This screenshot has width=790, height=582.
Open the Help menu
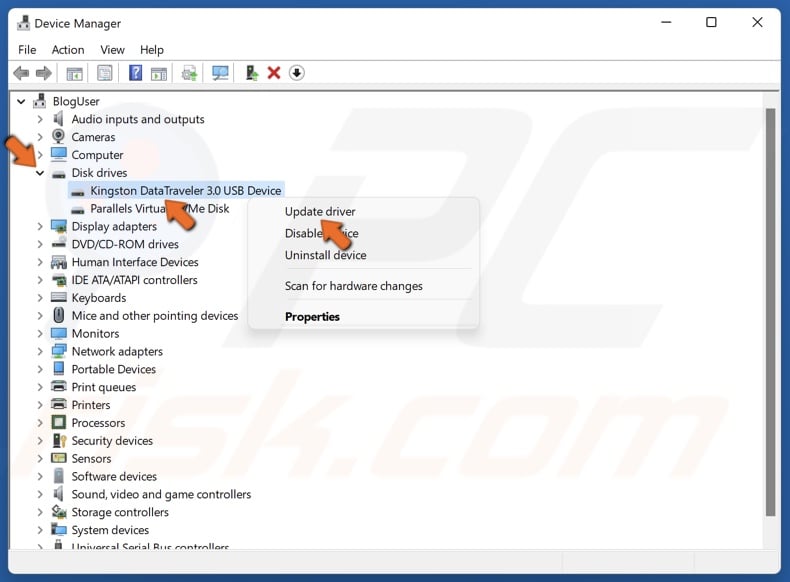[152, 50]
